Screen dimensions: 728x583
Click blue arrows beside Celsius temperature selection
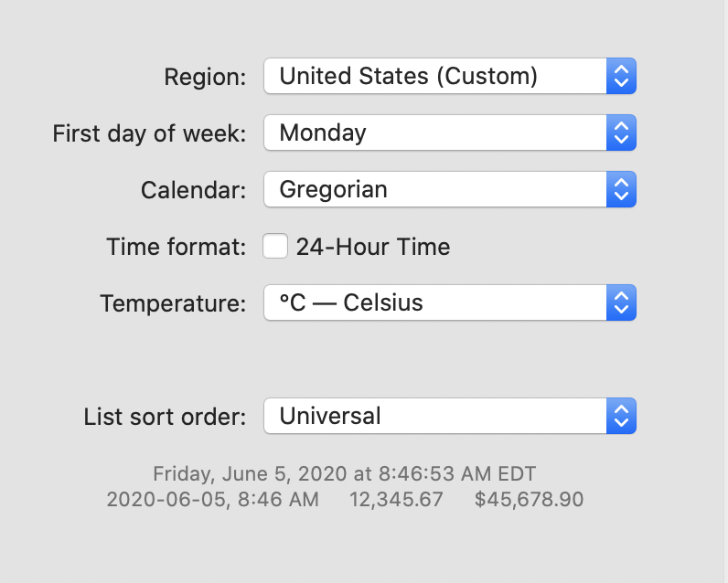point(621,302)
